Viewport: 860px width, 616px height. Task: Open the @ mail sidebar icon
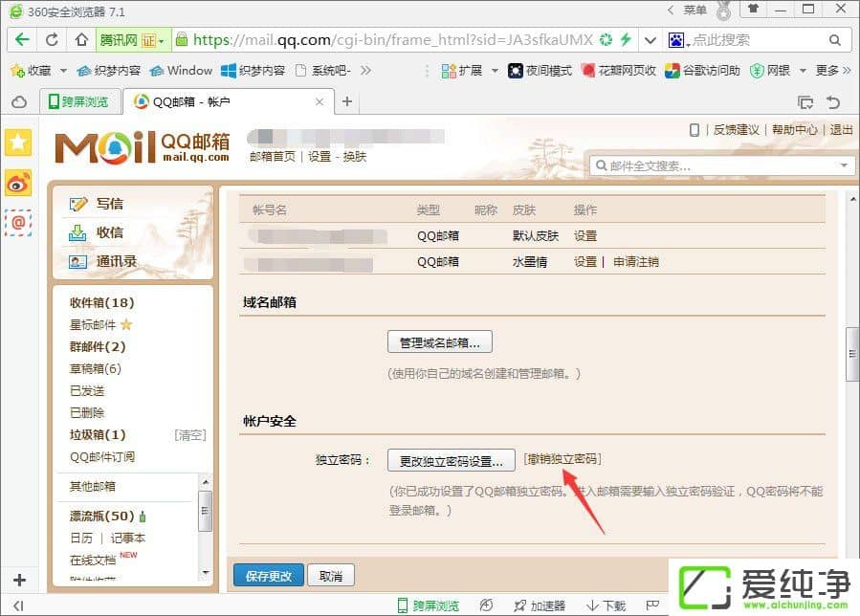click(x=18, y=223)
